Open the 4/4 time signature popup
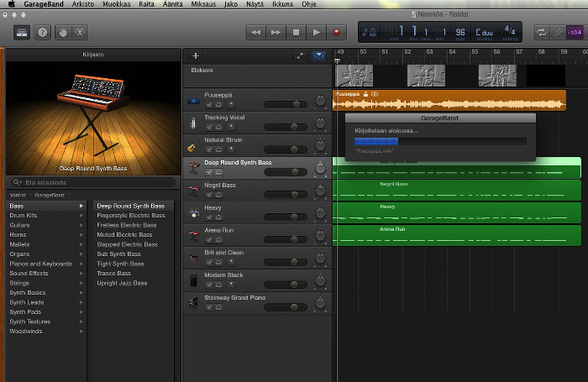The width and height of the screenshot is (588, 382). tap(510, 30)
